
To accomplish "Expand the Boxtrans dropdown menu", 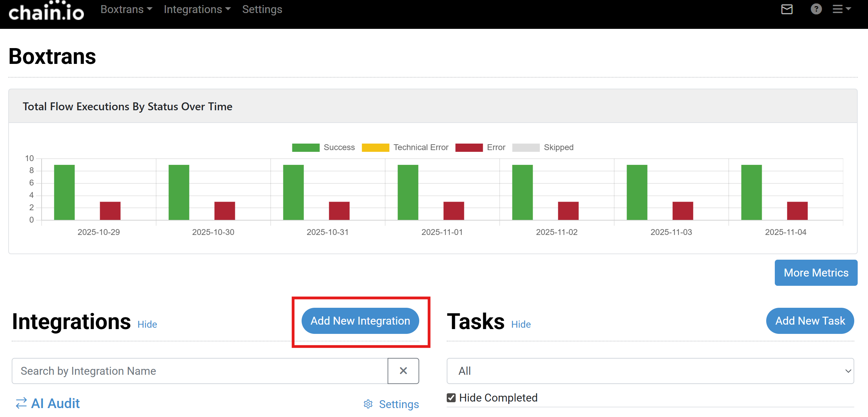I will [x=126, y=9].
